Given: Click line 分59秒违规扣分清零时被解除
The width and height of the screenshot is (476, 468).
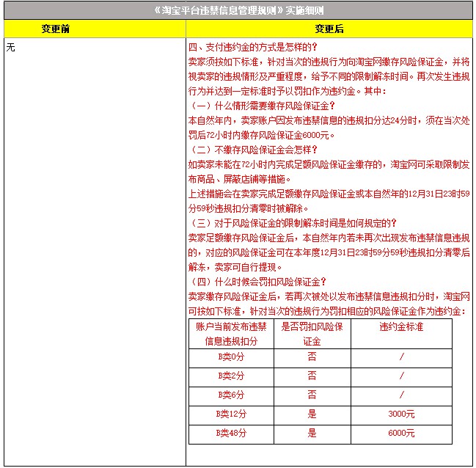Looking at the screenshot, I should tap(249, 208).
